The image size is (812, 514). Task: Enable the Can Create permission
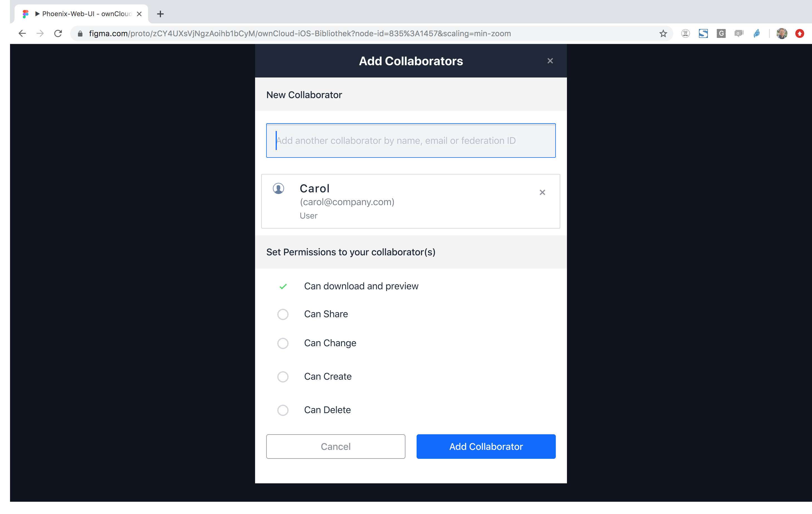(283, 377)
